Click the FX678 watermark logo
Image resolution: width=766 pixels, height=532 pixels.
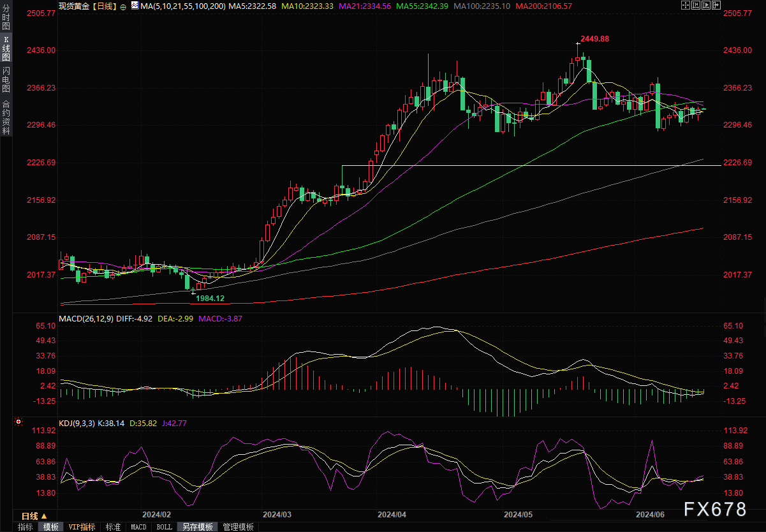click(x=715, y=509)
